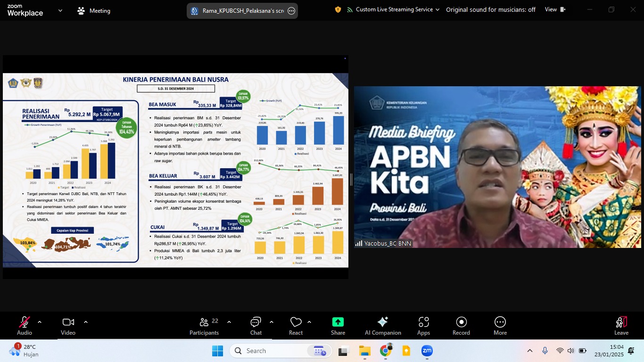Start recording with the Record button
644x362 pixels.
coord(461,326)
